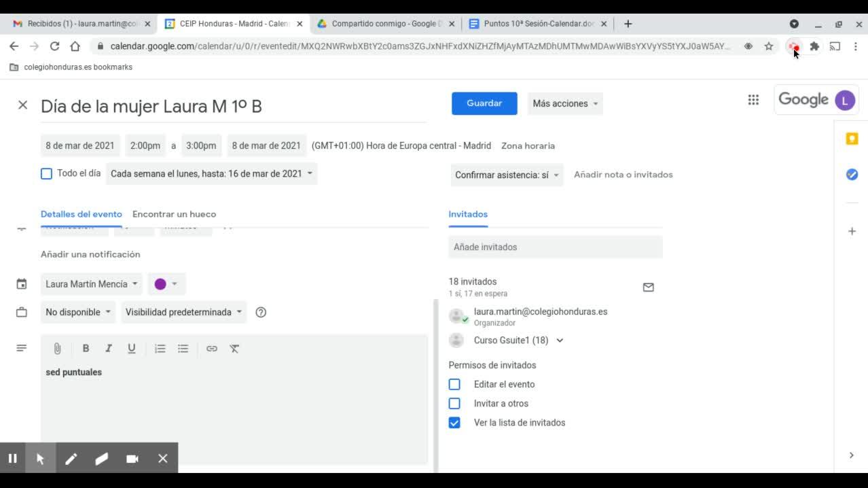Go to the browser home page

coord(75,46)
